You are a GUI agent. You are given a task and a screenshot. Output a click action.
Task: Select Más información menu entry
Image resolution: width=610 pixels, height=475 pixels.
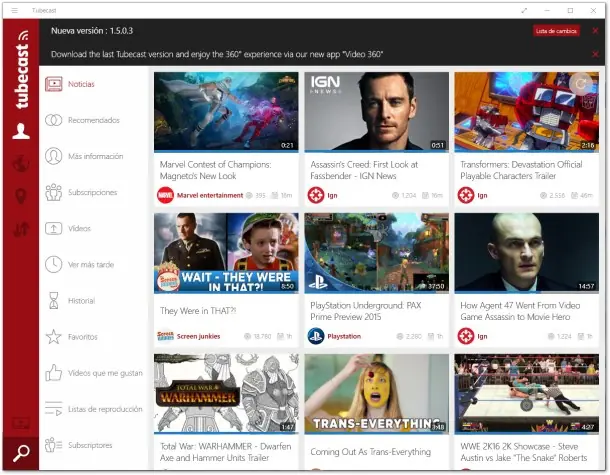tap(96, 156)
